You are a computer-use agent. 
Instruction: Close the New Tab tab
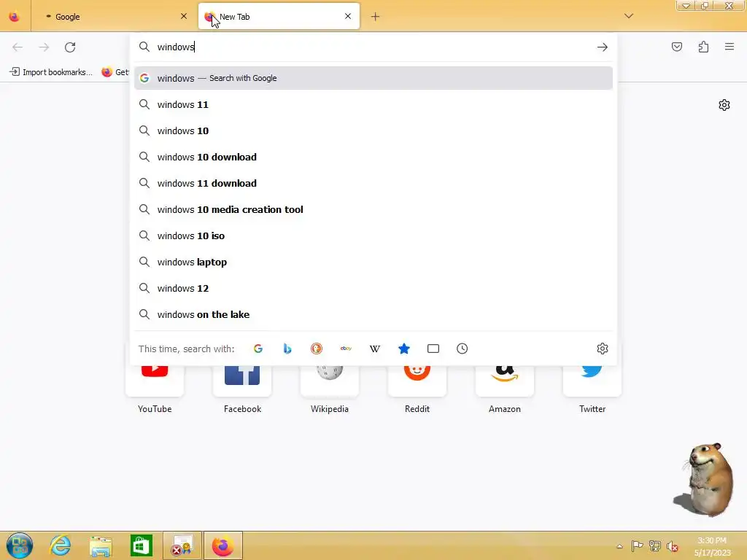pos(348,16)
